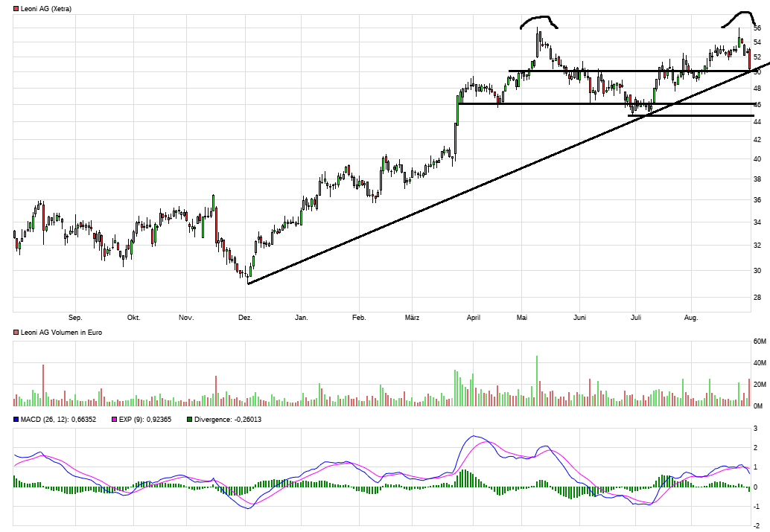Click the May peak candlestick near 56
Viewport: 770px width, 532px height.
tap(538, 42)
